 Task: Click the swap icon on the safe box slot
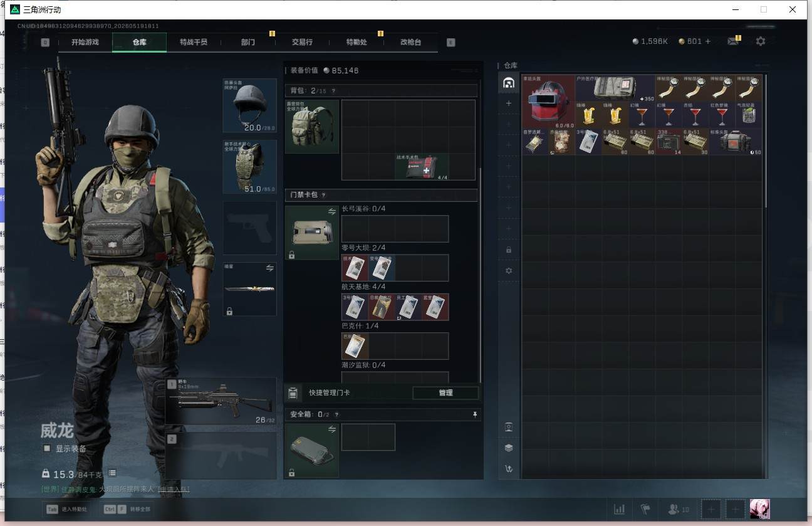[332, 429]
